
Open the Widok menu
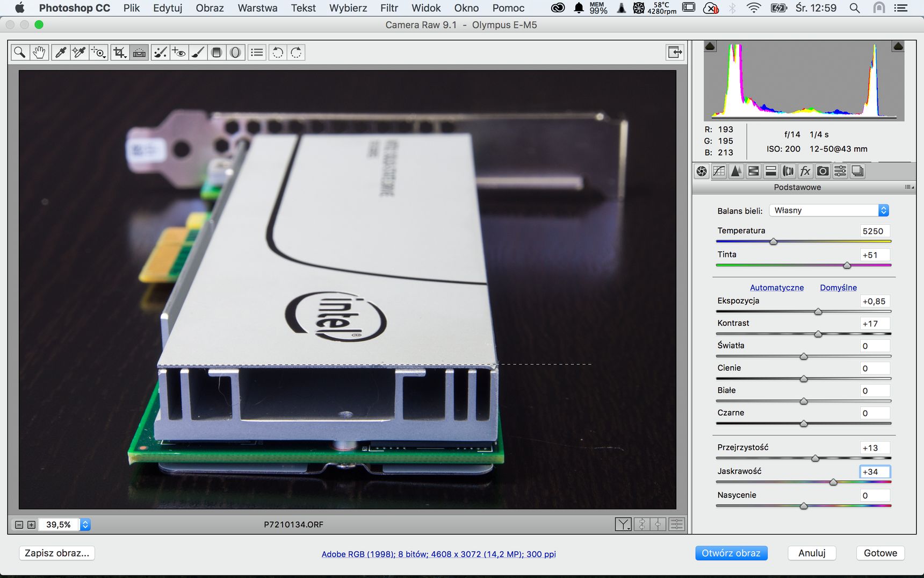pos(426,8)
